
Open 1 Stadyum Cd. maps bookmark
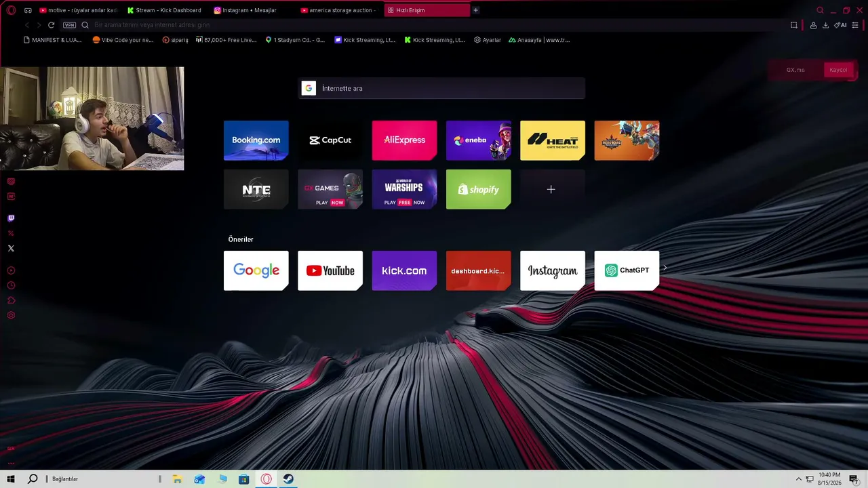295,40
